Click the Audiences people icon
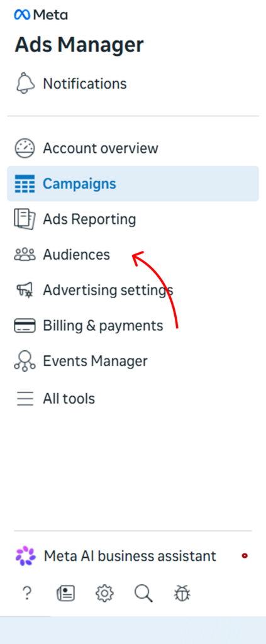Viewport: 266px width, 644px height. pyautogui.click(x=25, y=255)
